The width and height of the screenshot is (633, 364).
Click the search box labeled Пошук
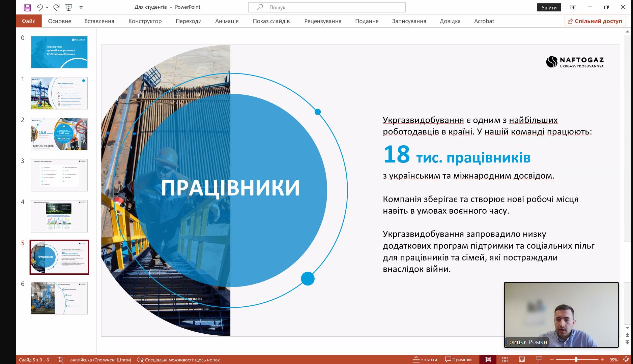(x=327, y=7)
